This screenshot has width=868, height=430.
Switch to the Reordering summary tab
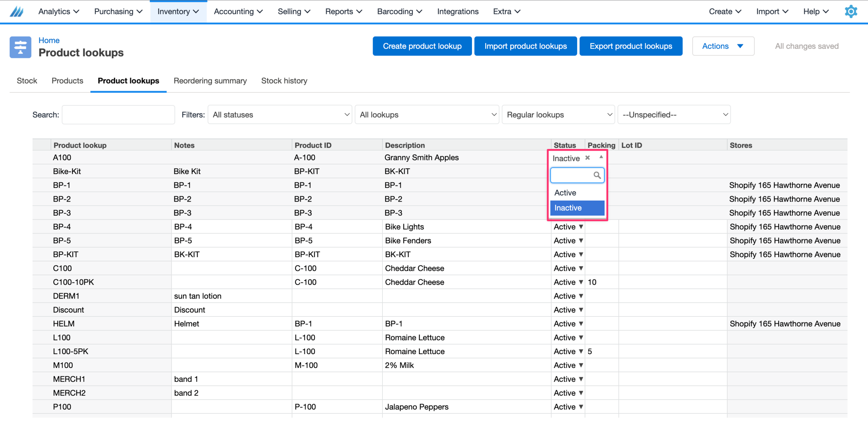tap(210, 81)
